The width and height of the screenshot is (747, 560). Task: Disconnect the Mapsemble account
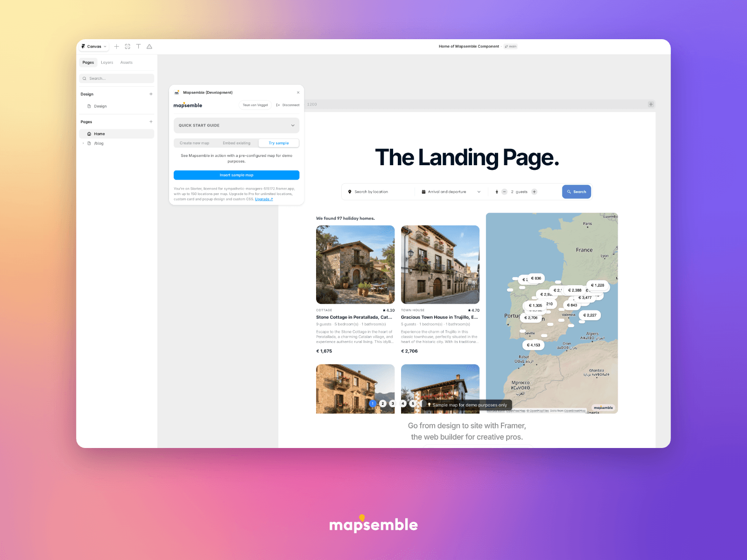click(288, 105)
